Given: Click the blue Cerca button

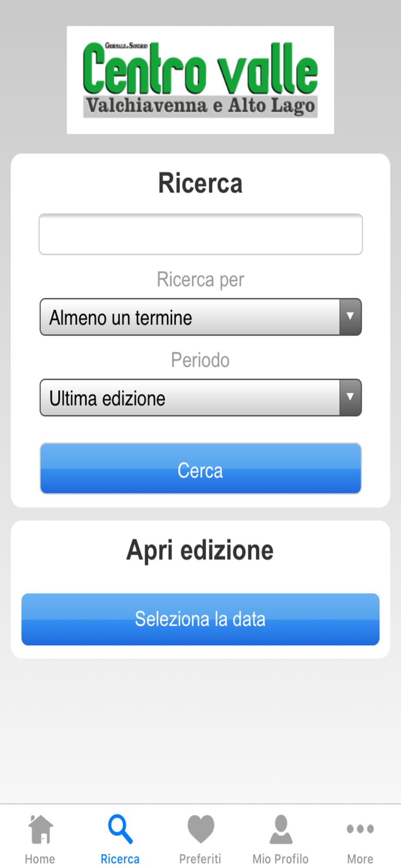Looking at the screenshot, I should point(200,468).
